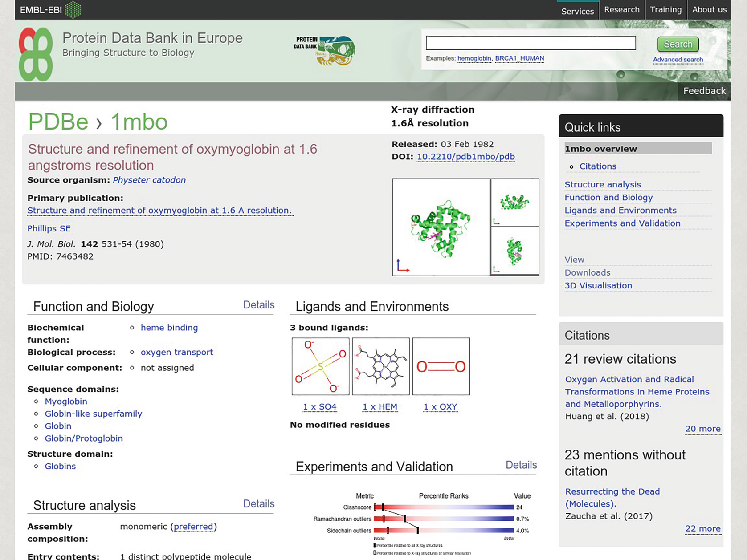
Task: Click author Phillips SE link
Action: pos(49,228)
